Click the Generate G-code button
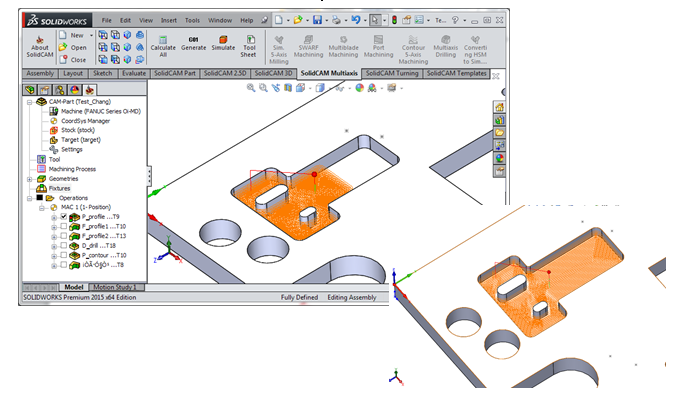Screen dimensions: 693x405 pos(194,43)
